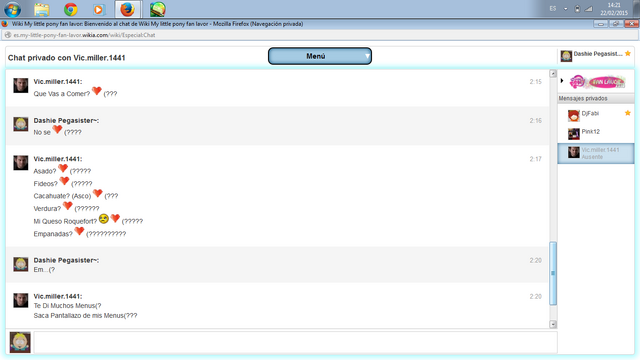Open private chat with DjFabi

(x=596, y=115)
